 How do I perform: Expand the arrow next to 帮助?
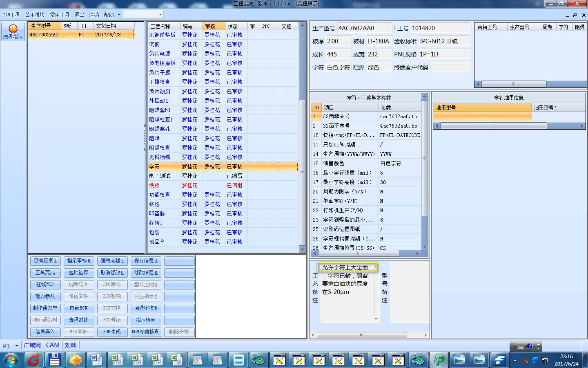(x=119, y=15)
